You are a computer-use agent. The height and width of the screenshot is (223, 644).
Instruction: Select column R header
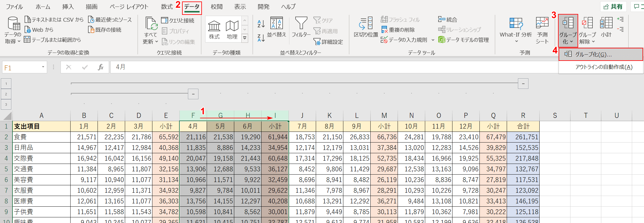tap(523, 116)
